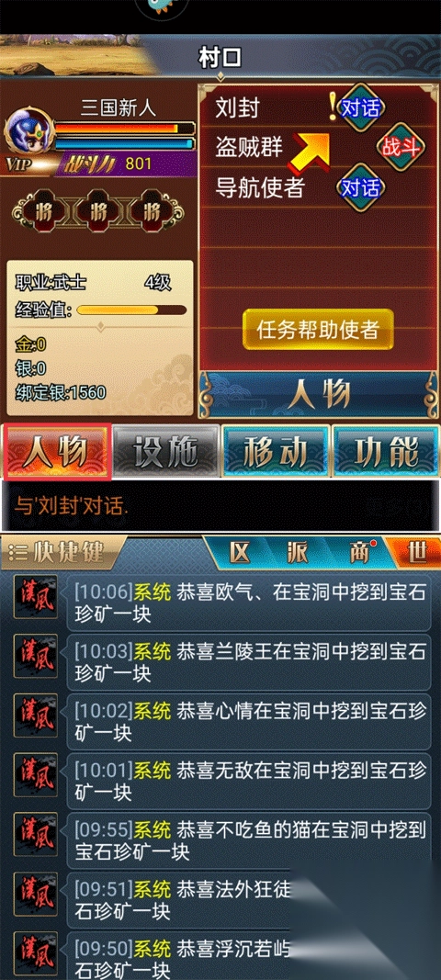Tap the 经验值 experience progress bar
The height and width of the screenshot is (980, 441).
click(131, 310)
